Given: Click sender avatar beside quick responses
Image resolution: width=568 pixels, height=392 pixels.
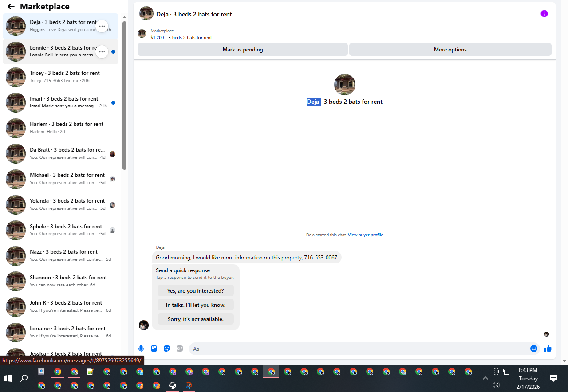Looking at the screenshot, I should click(x=144, y=325).
